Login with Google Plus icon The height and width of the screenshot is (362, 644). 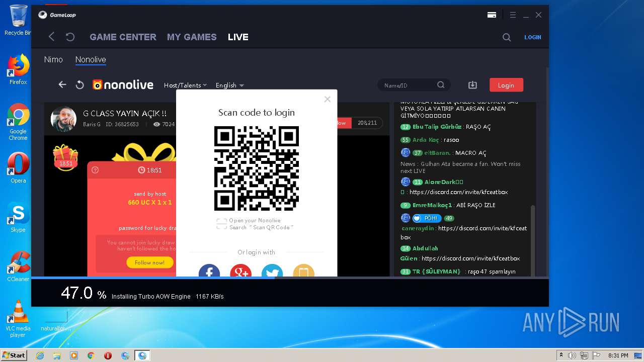(x=240, y=270)
